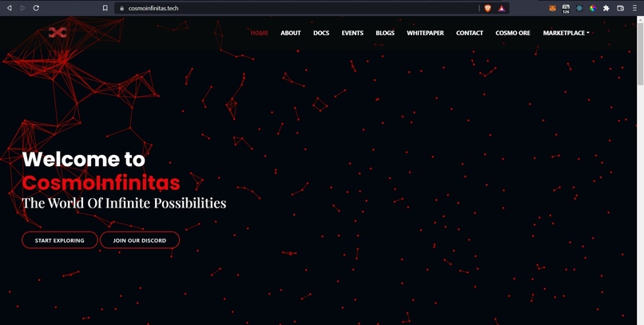Go to the EVENTS page
The width and height of the screenshot is (644, 325).
(x=352, y=34)
